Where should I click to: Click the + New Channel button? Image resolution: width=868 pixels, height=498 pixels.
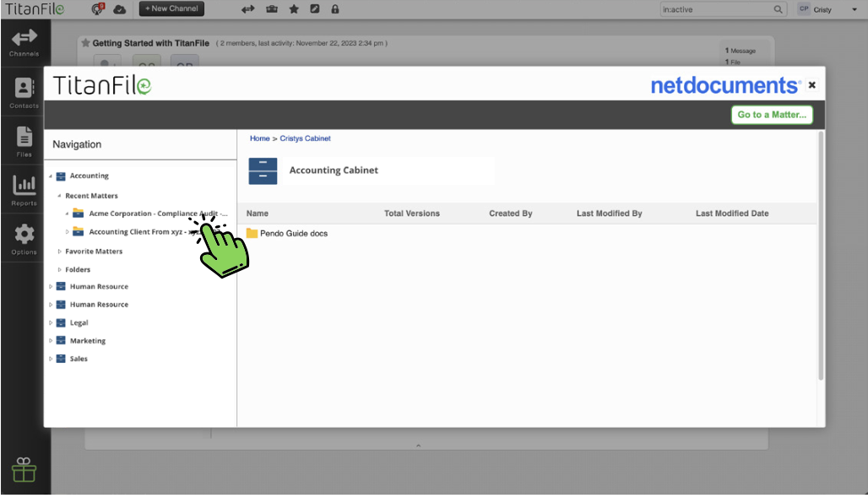[171, 8]
